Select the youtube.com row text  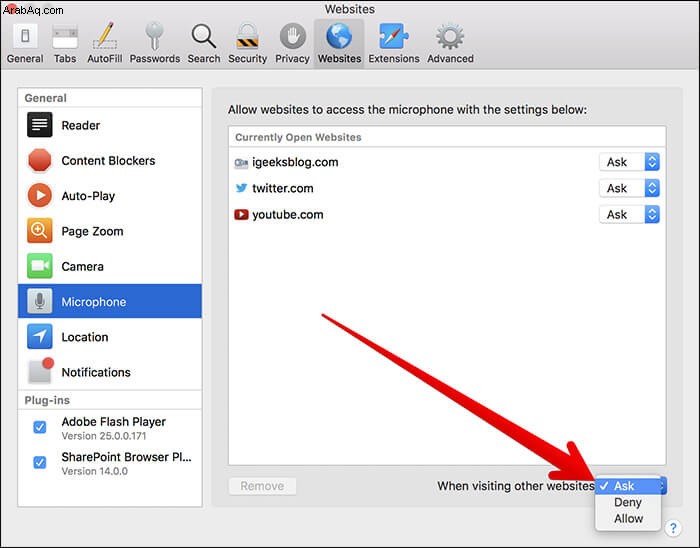click(288, 215)
